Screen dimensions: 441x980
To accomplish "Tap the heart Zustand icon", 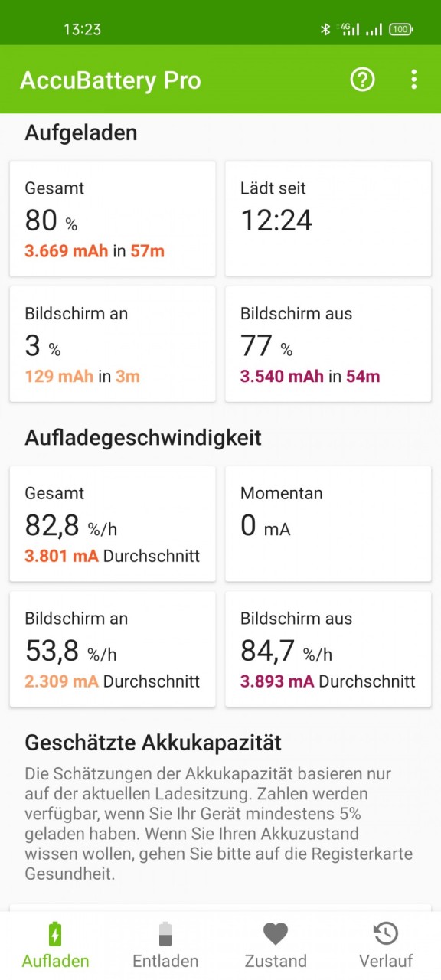I will 276,933.
